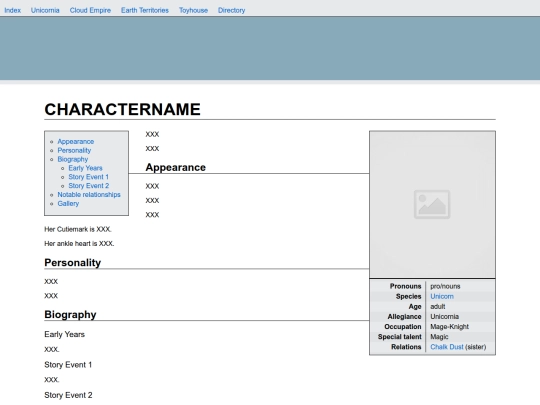The image size is (540, 405).
Task: Click the Biography section heading
Action: click(70, 314)
